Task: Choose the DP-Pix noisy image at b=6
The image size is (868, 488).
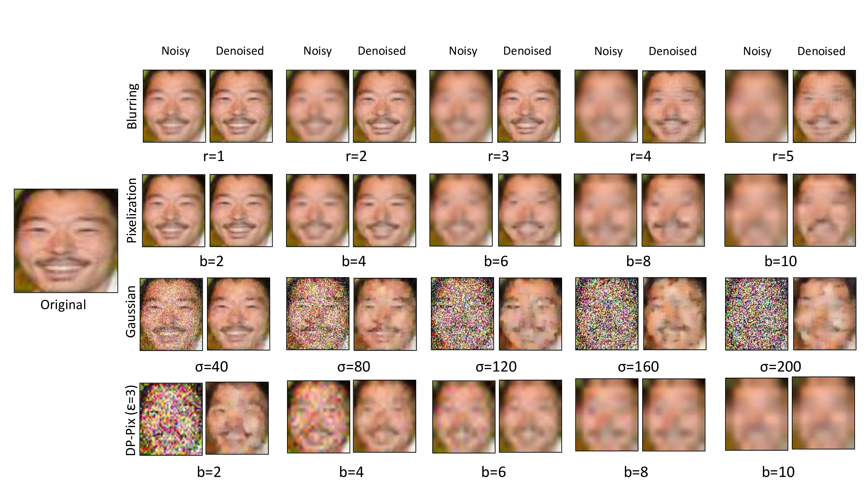Action: click(464, 417)
